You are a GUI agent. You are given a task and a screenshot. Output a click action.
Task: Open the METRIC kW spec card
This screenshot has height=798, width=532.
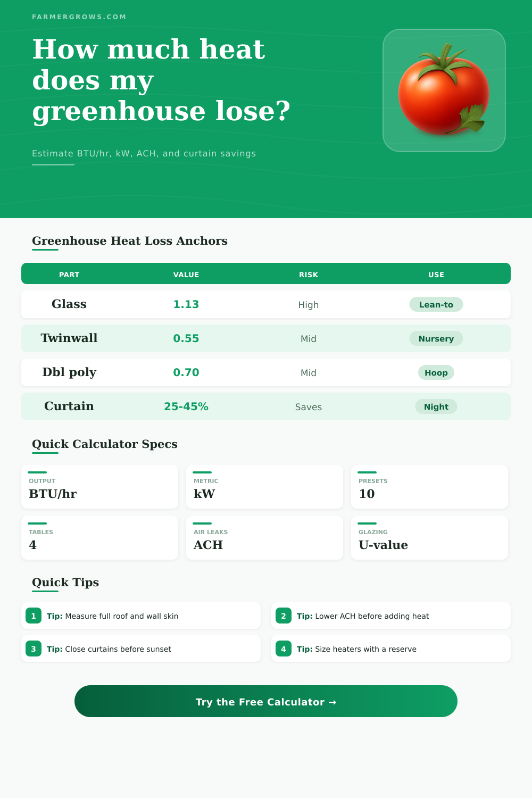[264, 487]
